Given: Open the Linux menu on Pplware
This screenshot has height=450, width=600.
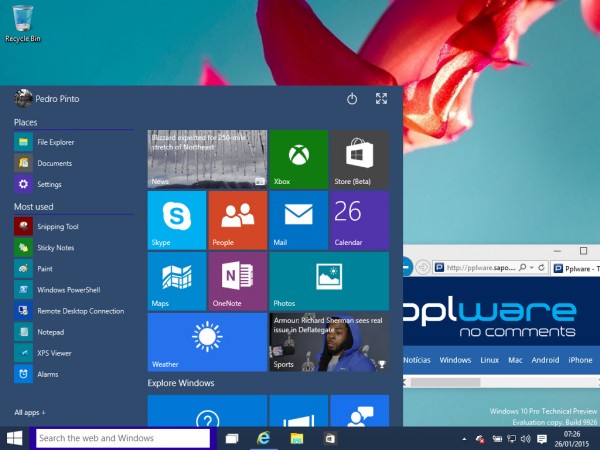Looking at the screenshot, I should (489, 360).
